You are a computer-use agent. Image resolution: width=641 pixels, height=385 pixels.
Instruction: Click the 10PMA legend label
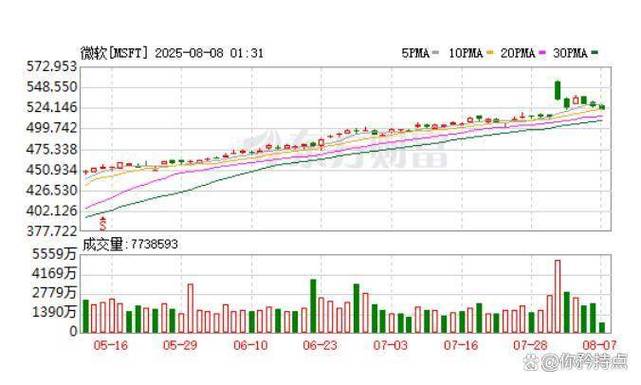(x=466, y=53)
